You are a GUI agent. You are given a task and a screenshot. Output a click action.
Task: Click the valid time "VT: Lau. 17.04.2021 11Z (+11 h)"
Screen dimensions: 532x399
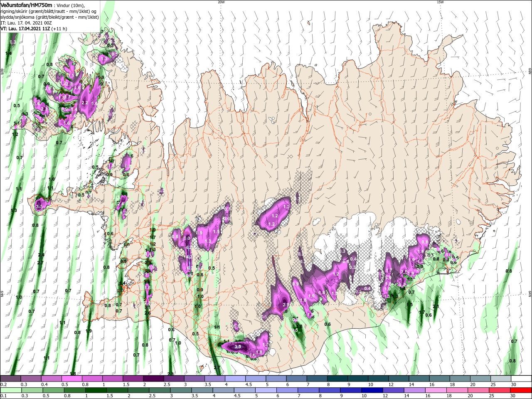pyautogui.click(x=34, y=29)
